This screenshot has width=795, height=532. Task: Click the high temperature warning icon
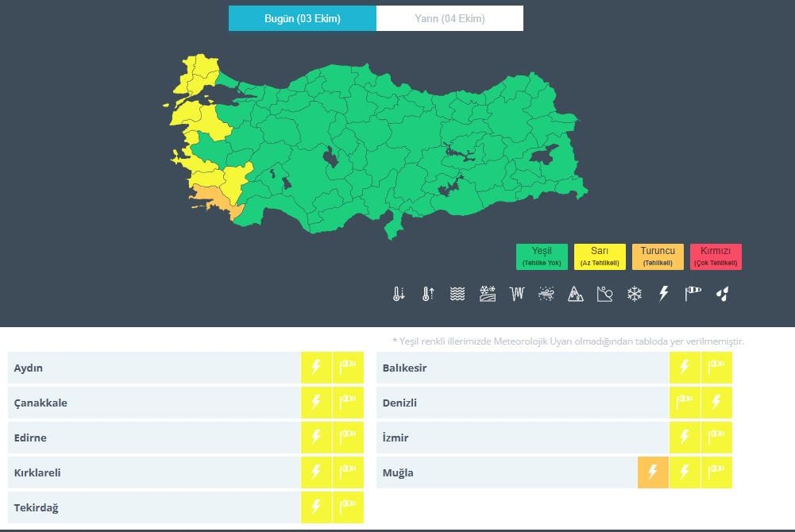[428, 295]
